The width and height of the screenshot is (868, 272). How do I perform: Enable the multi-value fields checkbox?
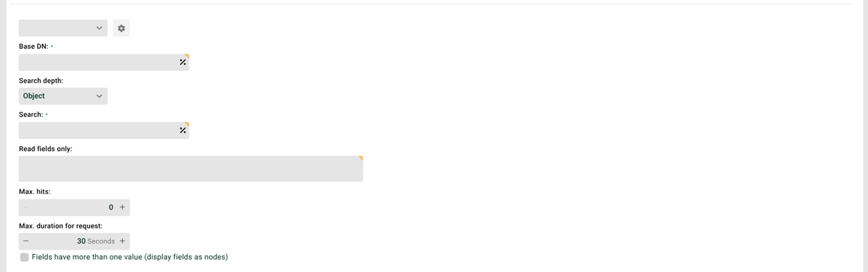pyautogui.click(x=25, y=257)
